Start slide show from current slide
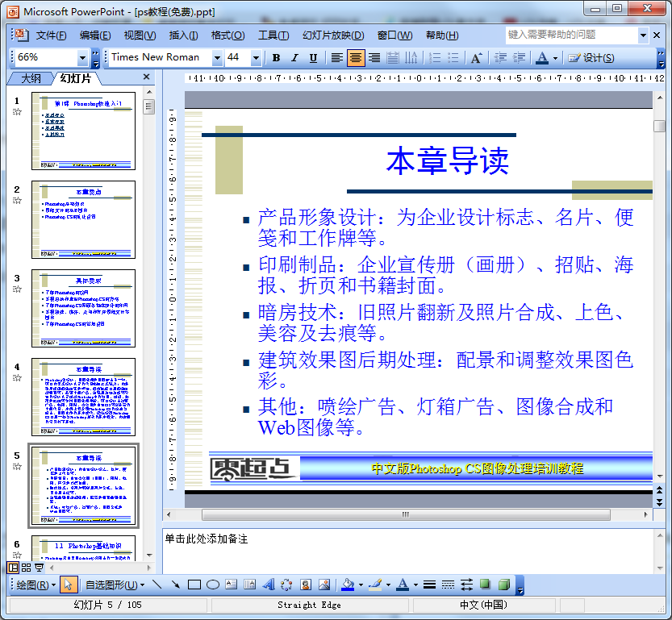 [x=39, y=568]
